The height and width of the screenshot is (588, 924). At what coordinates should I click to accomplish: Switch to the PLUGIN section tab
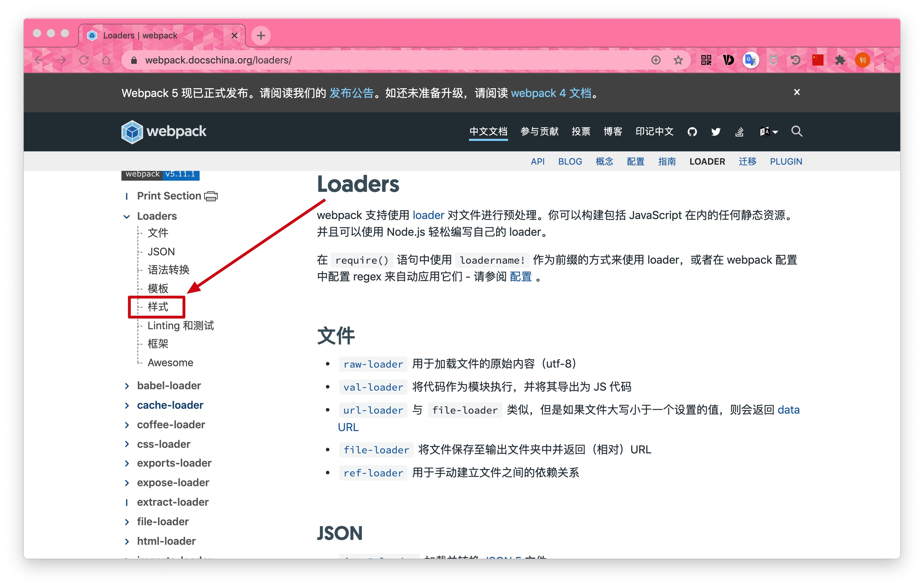click(x=785, y=161)
